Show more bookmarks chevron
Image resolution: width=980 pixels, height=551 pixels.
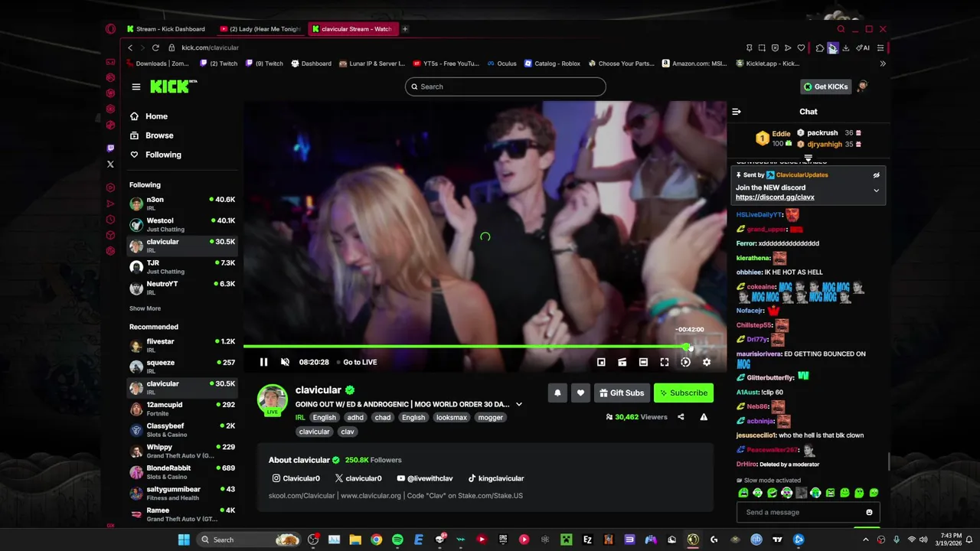[883, 64]
